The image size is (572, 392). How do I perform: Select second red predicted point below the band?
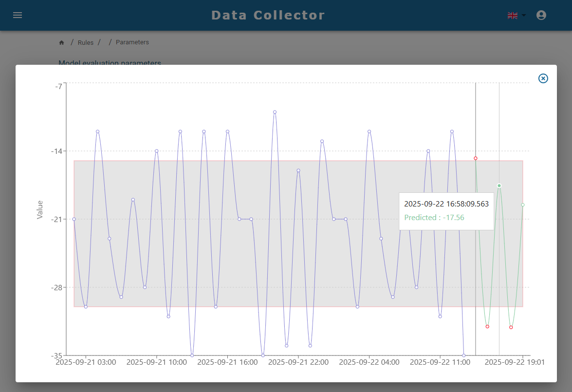coord(511,327)
